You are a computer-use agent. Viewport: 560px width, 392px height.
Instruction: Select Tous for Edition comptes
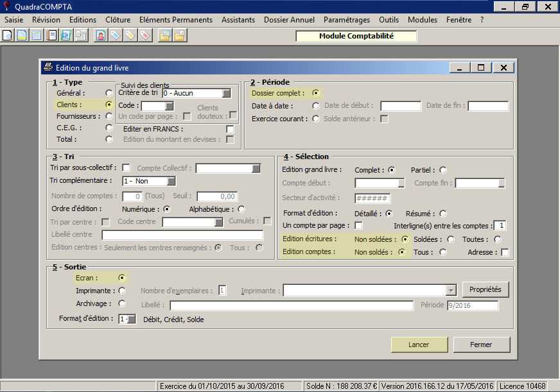[x=443, y=252]
